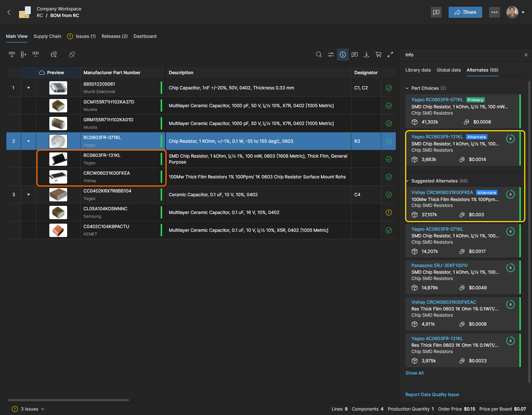Click the green check status for CC0402KRX7R6BB104

pyautogui.click(x=389, y=195)
